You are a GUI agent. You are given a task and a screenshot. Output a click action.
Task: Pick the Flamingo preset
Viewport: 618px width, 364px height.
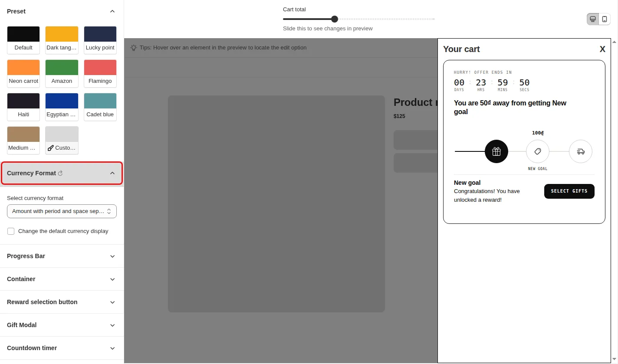click(x=100, y=74)
